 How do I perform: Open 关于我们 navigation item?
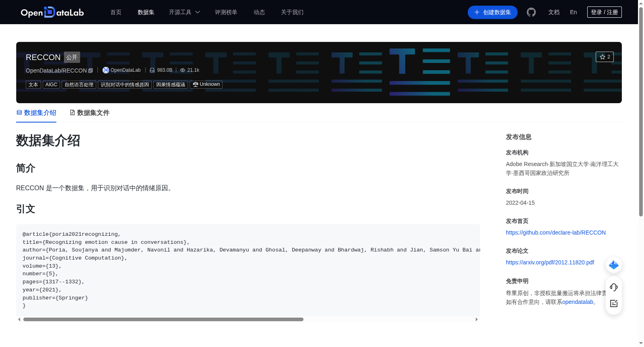coord(292,12)
